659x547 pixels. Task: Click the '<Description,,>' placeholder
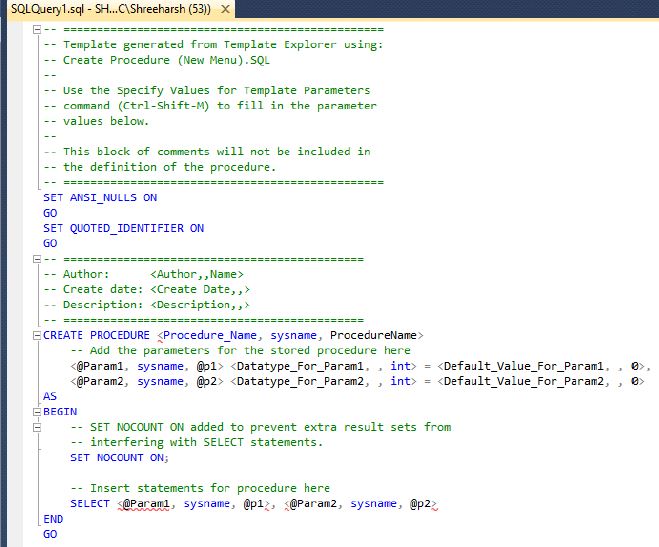tap(200, 305)
